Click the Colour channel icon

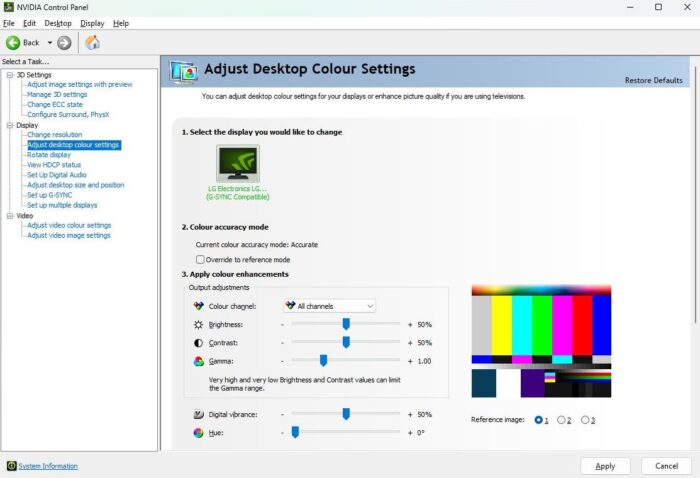coord(199,306)
